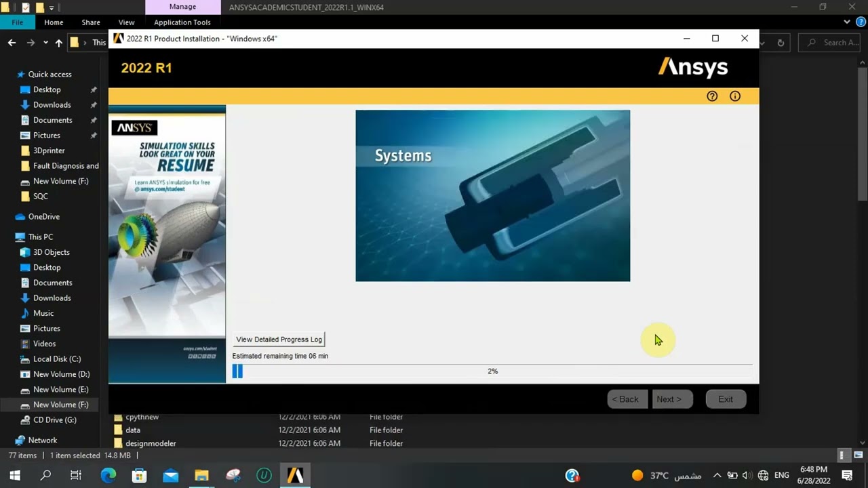Show hidden system tray icons
This screenshot has width=868, height=488.
coord(717,476)
